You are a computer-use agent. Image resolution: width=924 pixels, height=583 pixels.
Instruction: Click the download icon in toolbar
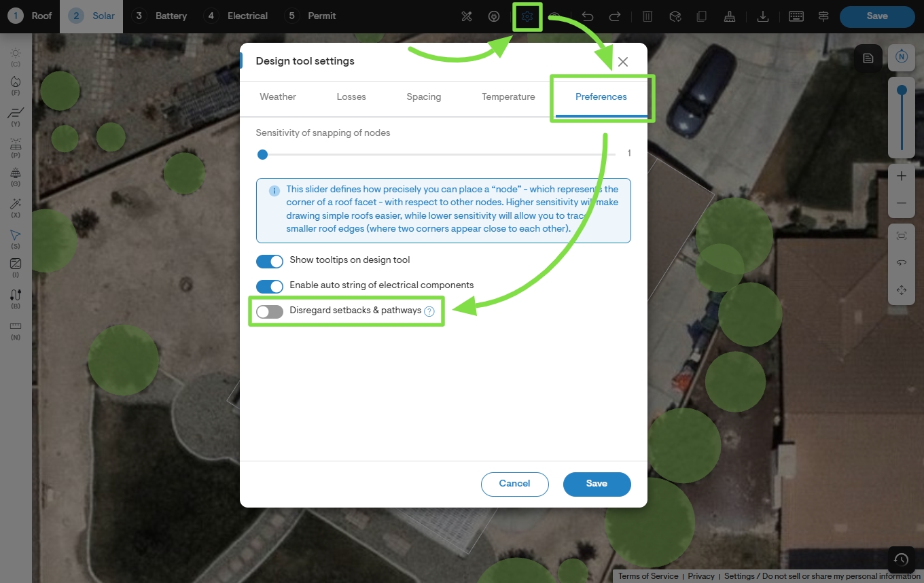point(763,16)
